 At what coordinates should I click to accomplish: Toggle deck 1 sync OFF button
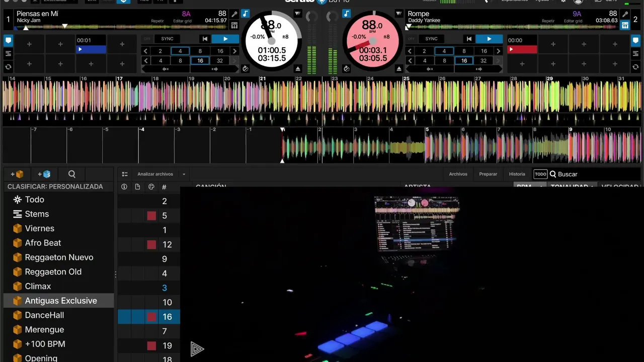147,39
